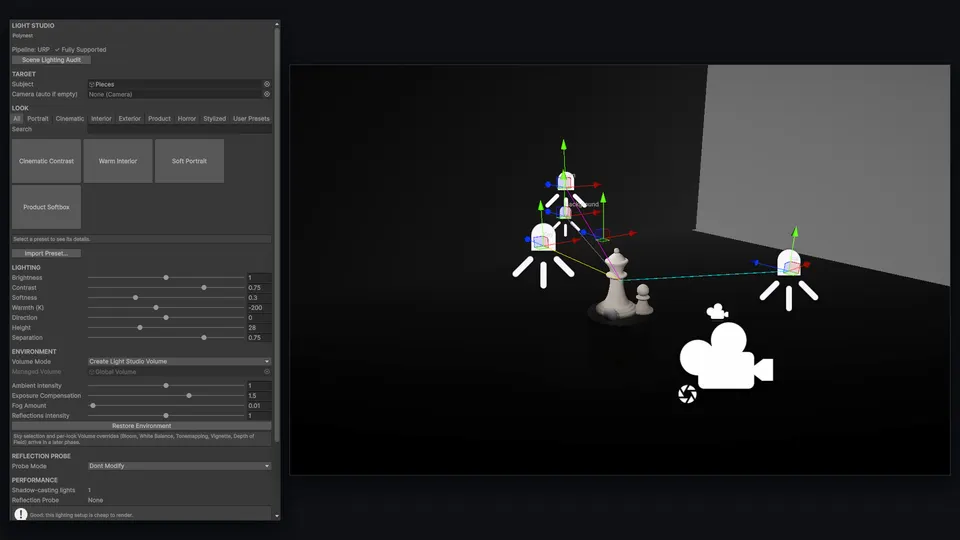Open the Probe Mode dropdown
Screen dimensions: 960x540
[179, 466]
